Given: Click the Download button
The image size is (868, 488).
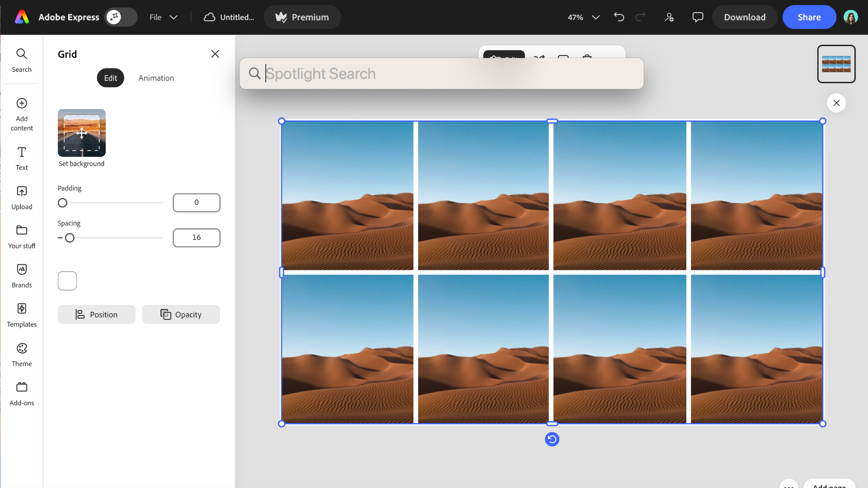Looking at the screenshot, I should pyautogui.click(x=745, y=17).
